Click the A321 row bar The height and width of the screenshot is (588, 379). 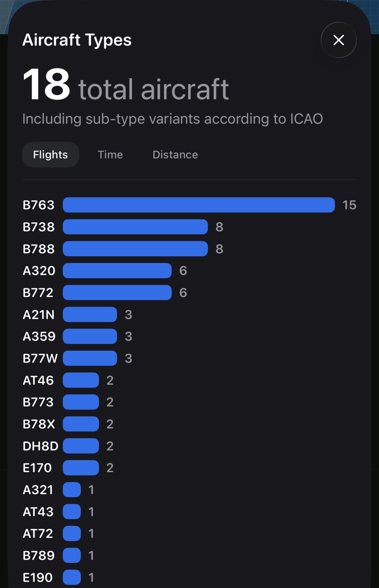click(x=71, y=490)
